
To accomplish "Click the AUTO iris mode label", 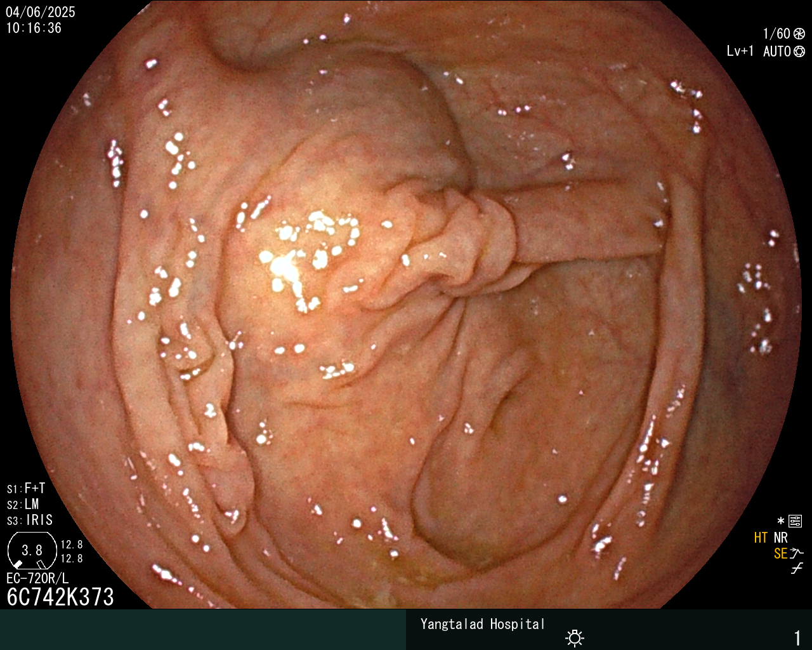I will tap(777, 51).
